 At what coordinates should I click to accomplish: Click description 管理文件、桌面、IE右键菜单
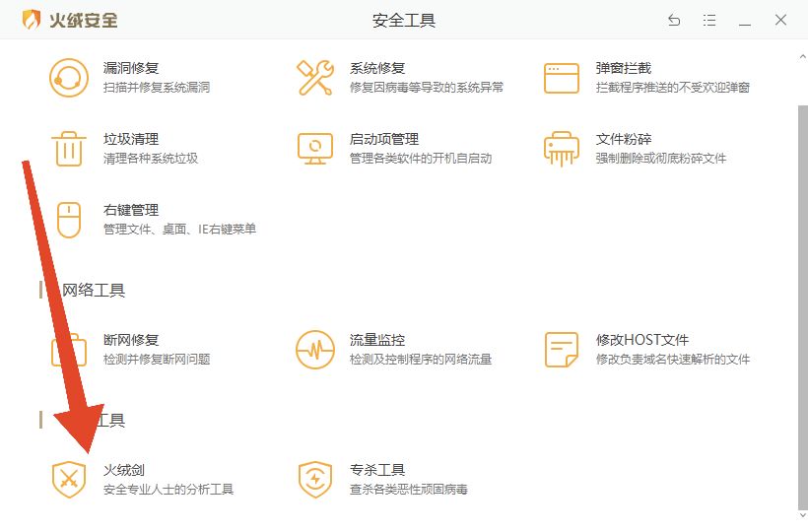180,230
